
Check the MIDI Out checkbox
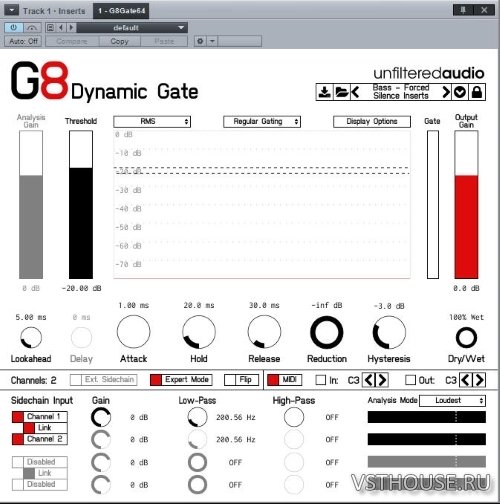pos(410,380)
